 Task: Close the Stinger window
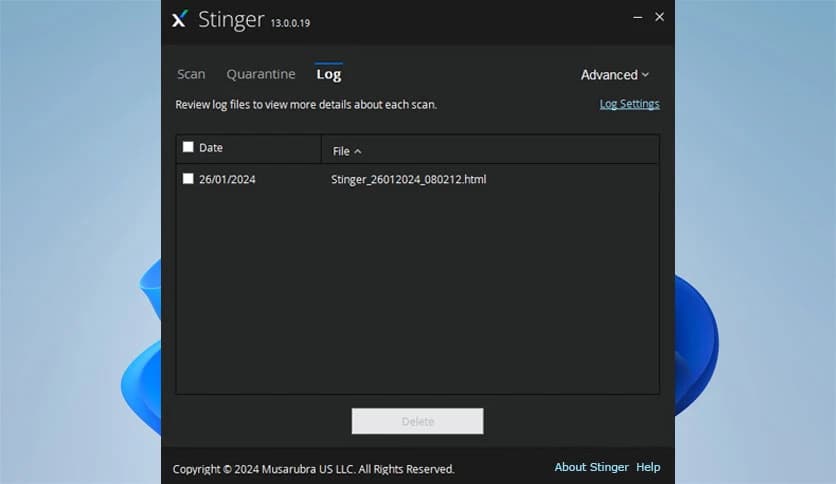point(660,17)
